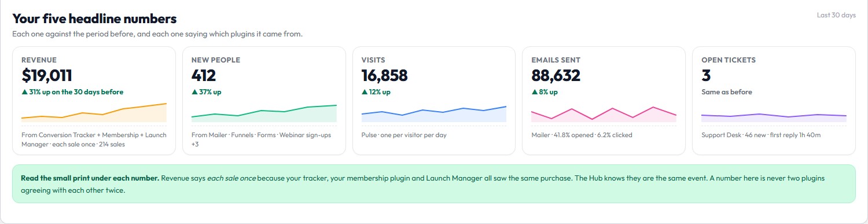Open the New People 412 card
This screenshot has width=868, height=224.
coord(264,101)
